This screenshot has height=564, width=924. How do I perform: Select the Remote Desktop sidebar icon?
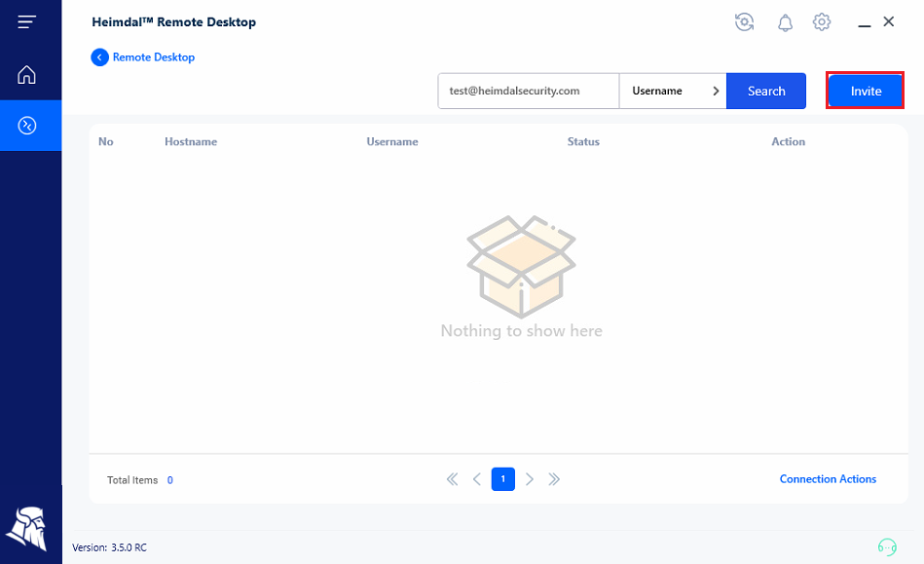[27, 126]
